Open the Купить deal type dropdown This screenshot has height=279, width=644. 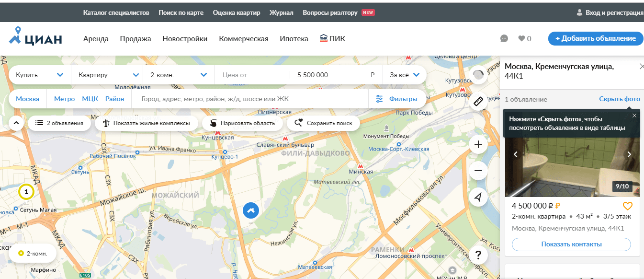coord(40,75)
